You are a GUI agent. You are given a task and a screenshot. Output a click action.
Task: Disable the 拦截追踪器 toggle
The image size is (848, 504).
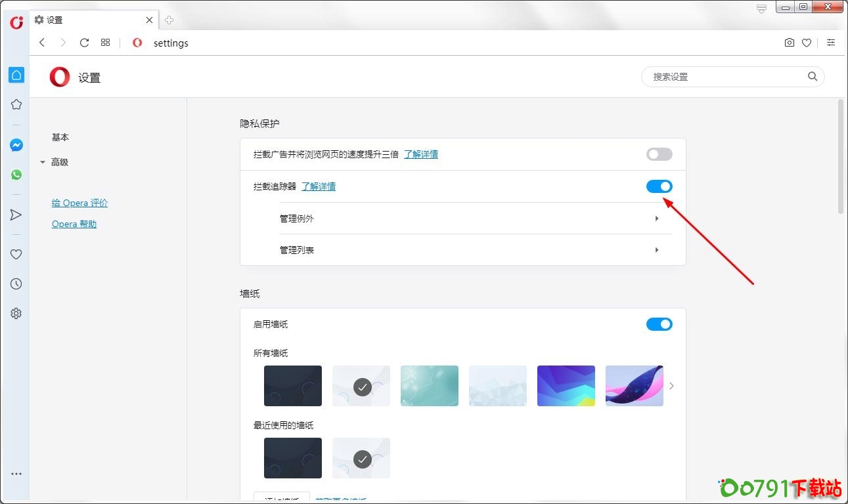(659, 186)
